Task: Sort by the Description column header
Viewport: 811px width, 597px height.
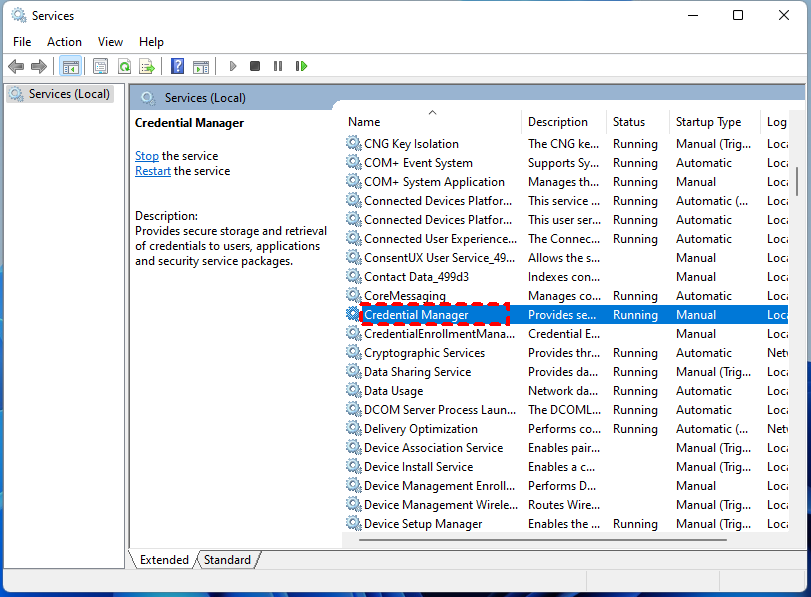Action: click(564, 122)
